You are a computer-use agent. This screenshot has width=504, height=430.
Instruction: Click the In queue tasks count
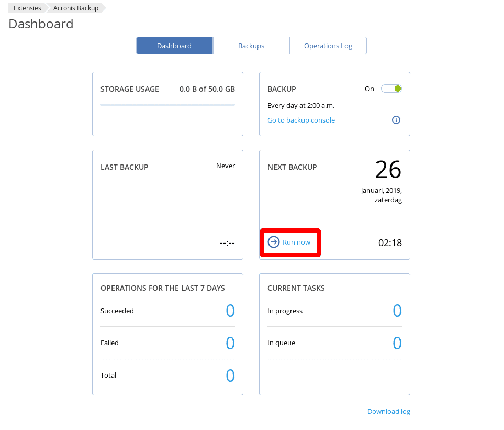(x=397, y=343)
